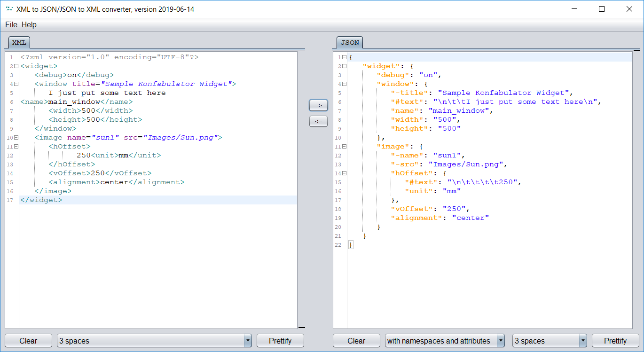Click the convert XML to JSON arrow button
This screenshot has width=644, height=352.
click(x=318, y=105)
